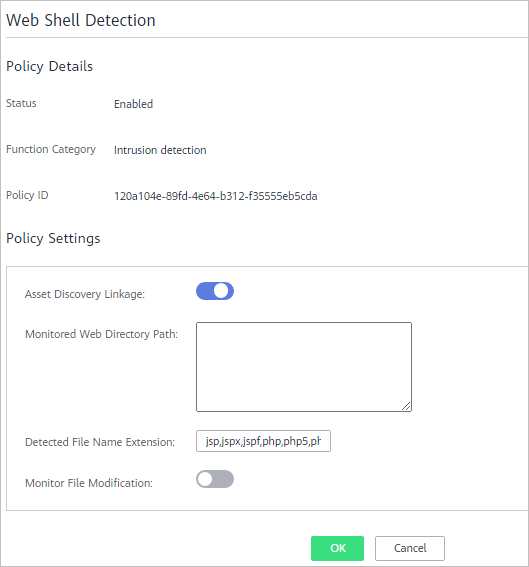The width and height of the screenshot is (529, 567).
Task: Click the resize grip of the directory textarea
Action: 406,406
